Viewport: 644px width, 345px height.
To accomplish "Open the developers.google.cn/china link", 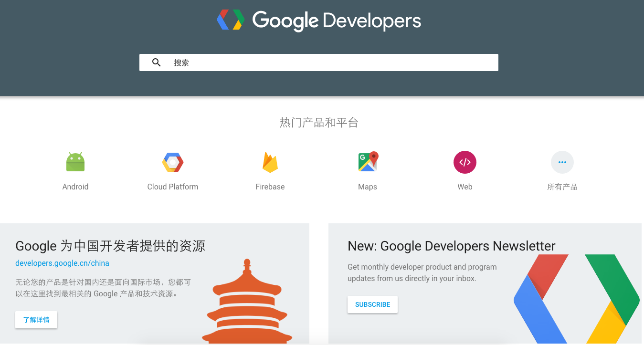I will point(62,263).
